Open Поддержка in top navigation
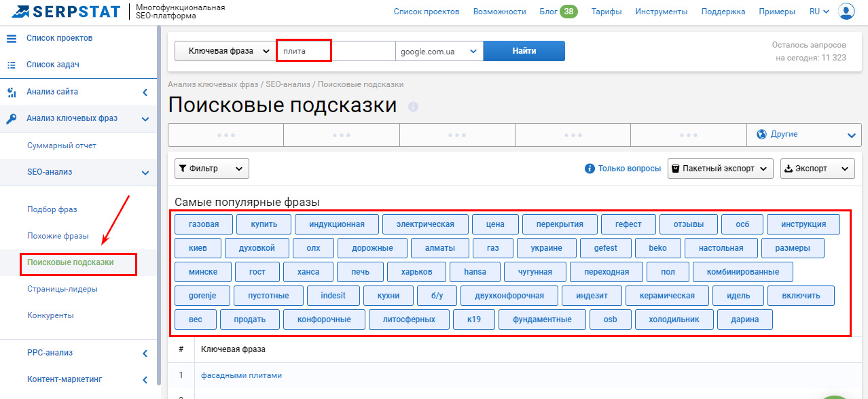The width and height of the screenshot is (868, 399). (723, 12)
